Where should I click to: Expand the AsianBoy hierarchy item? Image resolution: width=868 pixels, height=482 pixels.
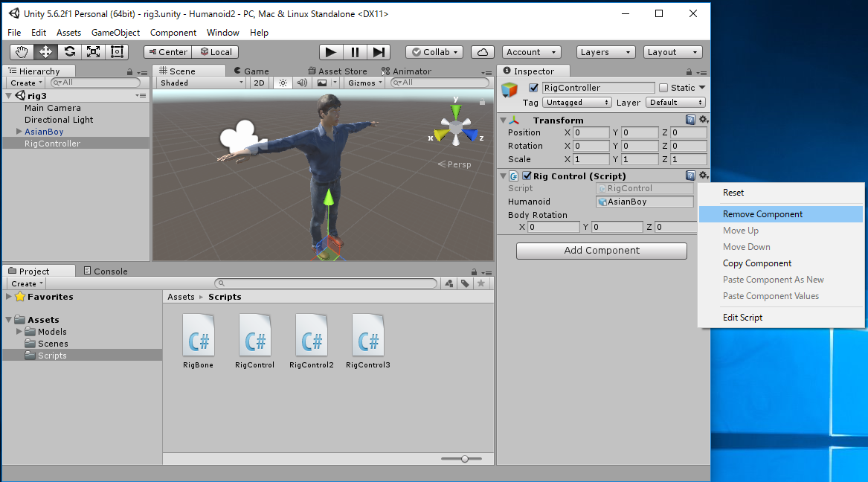pyautogui.click(x=19, y=132)
